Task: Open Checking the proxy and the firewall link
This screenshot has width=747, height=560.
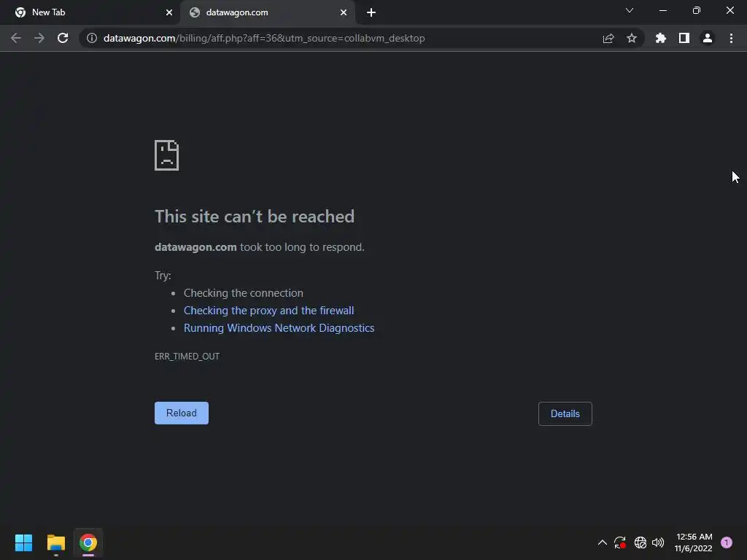Action: [x=268, y=311]
